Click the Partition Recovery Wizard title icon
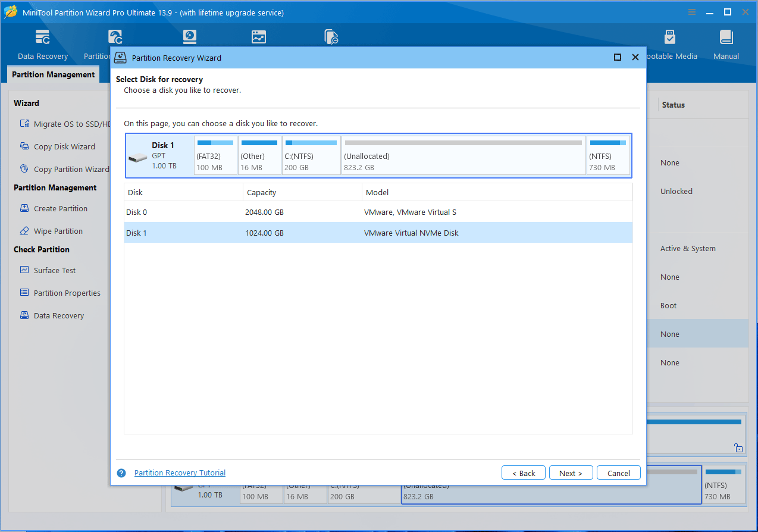758x532 pixels. [121, 58]
